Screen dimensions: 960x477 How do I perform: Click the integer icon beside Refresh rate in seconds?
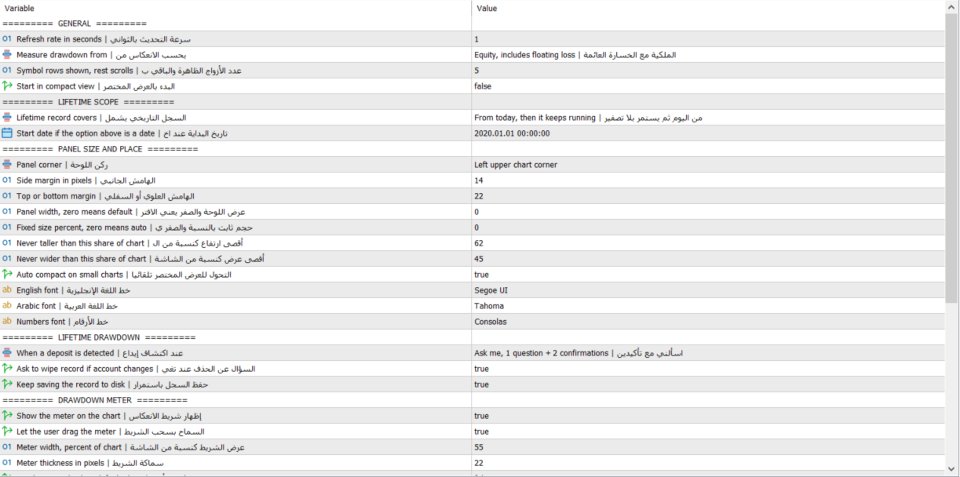click(x=7, y=39)
